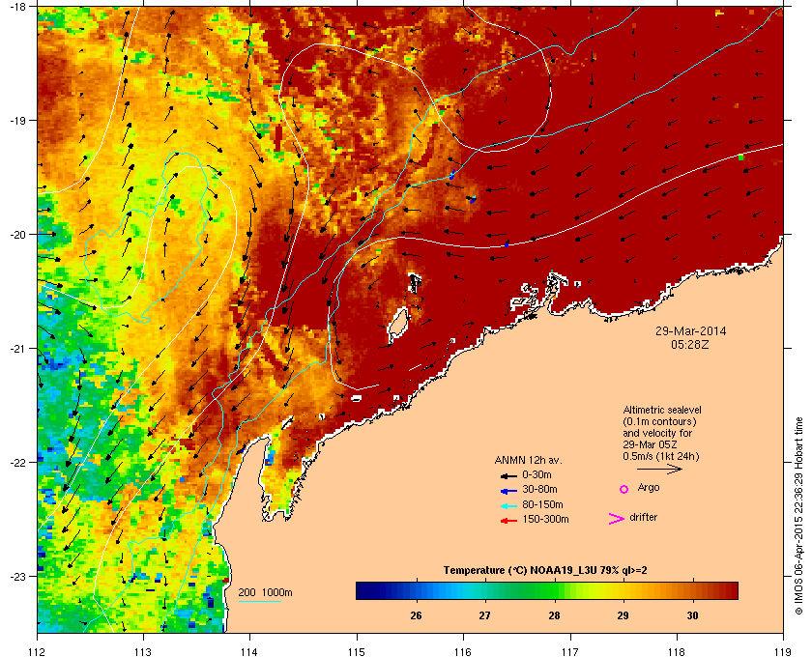The height and width of the screenshot is (657, 812).
Task: Click the longitude axis label '119'
Action: (x=783, y=651)
